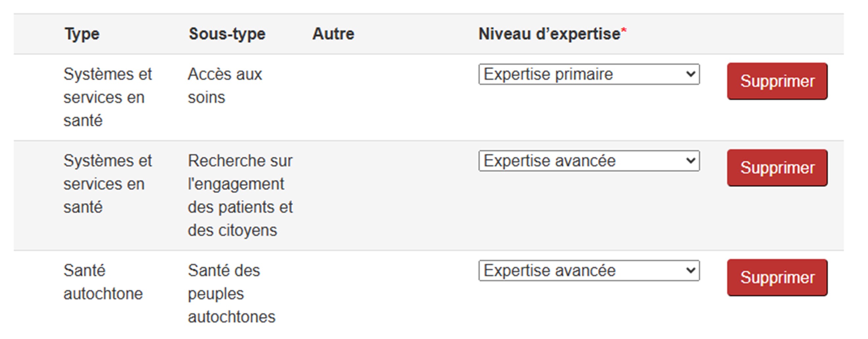Click Systèmes et services en santé in second row
The width and height of the screenshot is (868, 339).
(x=107, y=184)
